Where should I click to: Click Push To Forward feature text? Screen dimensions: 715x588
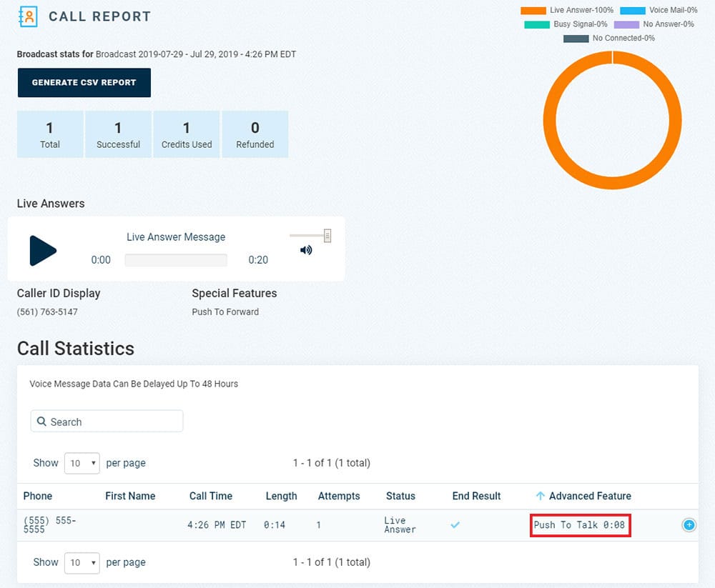tap(225, 312)
